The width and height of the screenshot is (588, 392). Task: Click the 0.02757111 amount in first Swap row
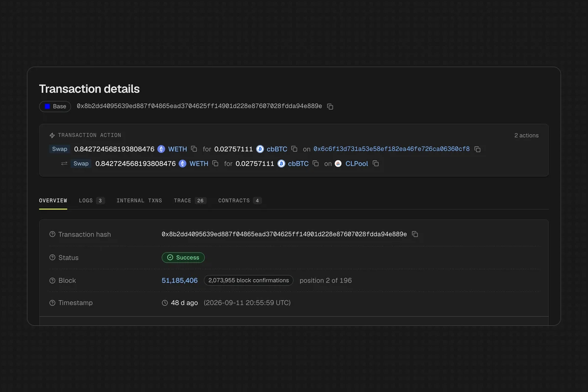234,149
